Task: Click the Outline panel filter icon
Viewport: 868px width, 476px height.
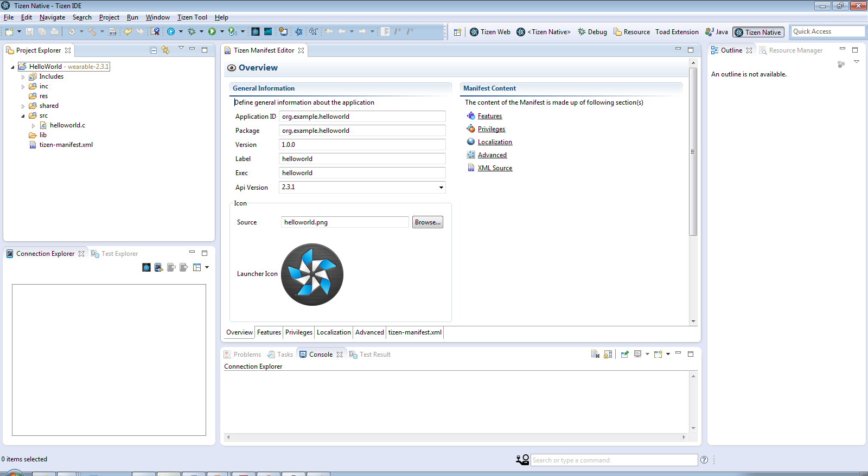Action: pyautogui.click(x=841, y=64)
